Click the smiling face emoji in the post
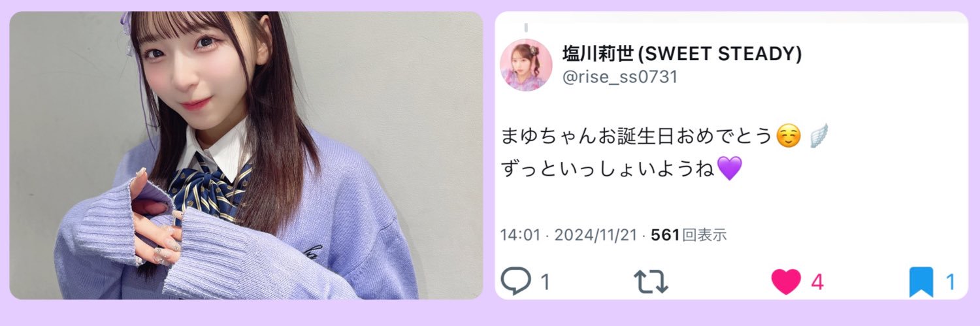 pyautogui.click(x=789, y=137)
